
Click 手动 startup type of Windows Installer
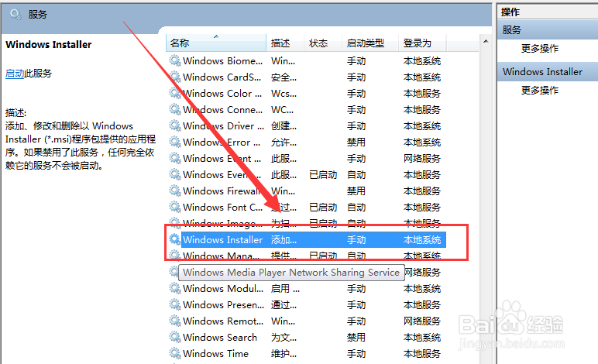tap(356, 240)
